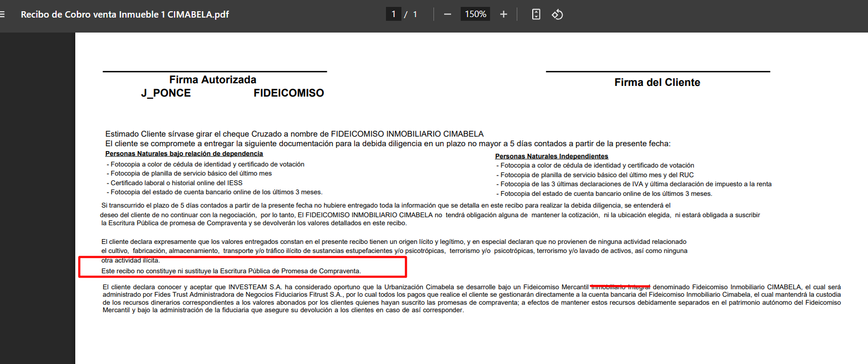
Task: Click the fit to page icon
Action: [536, 14]
